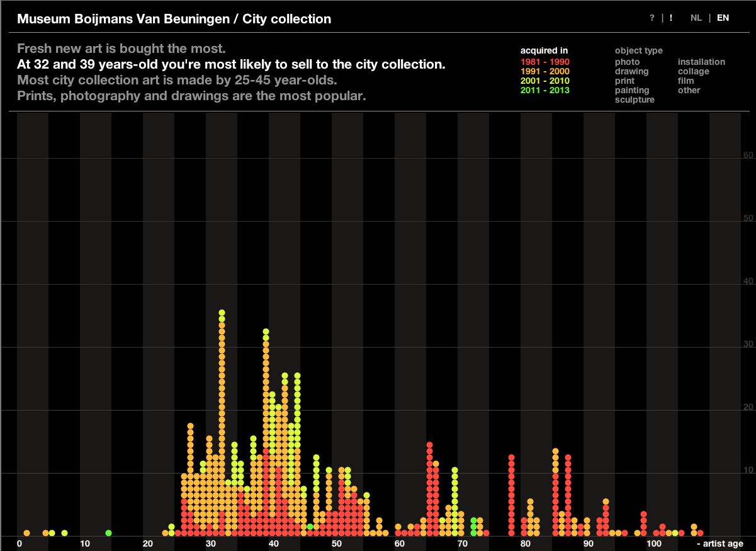
Task: Click the top red dot at age 87
Action: click(x=568, y=457)
